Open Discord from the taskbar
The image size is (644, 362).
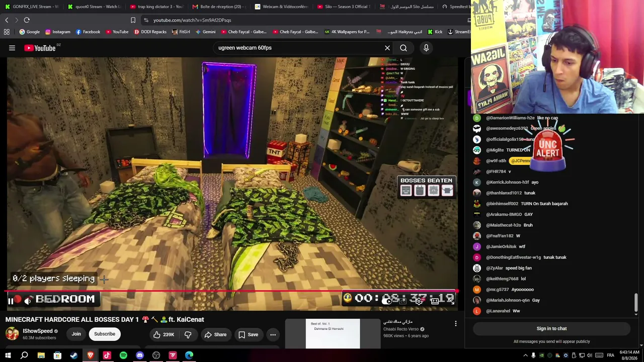pos(140,355)
